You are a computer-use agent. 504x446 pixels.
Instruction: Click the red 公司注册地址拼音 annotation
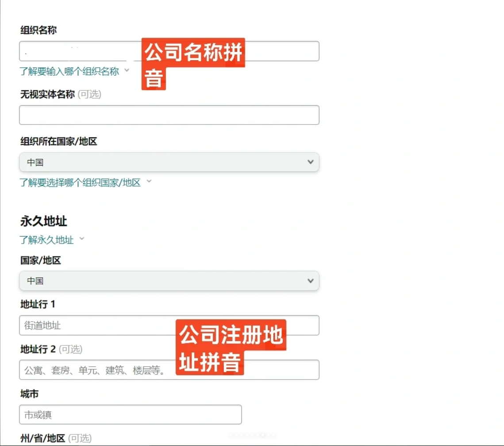231,347
